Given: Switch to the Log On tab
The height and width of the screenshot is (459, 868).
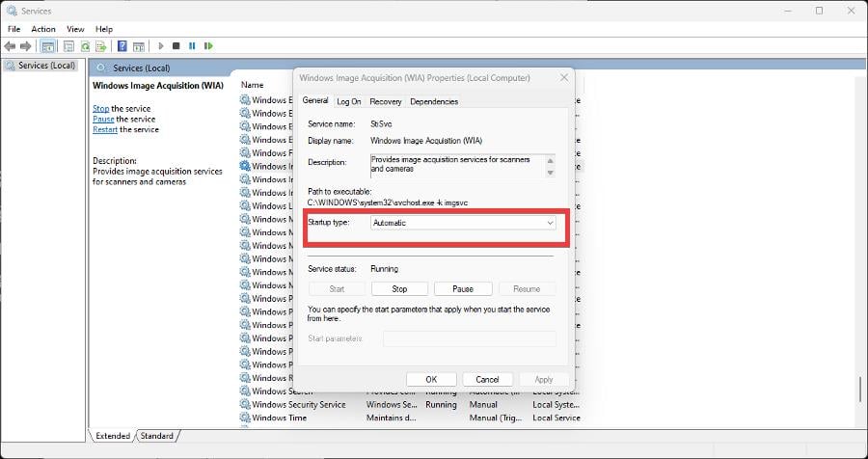Looking at the screenshot, I should 349,101.
